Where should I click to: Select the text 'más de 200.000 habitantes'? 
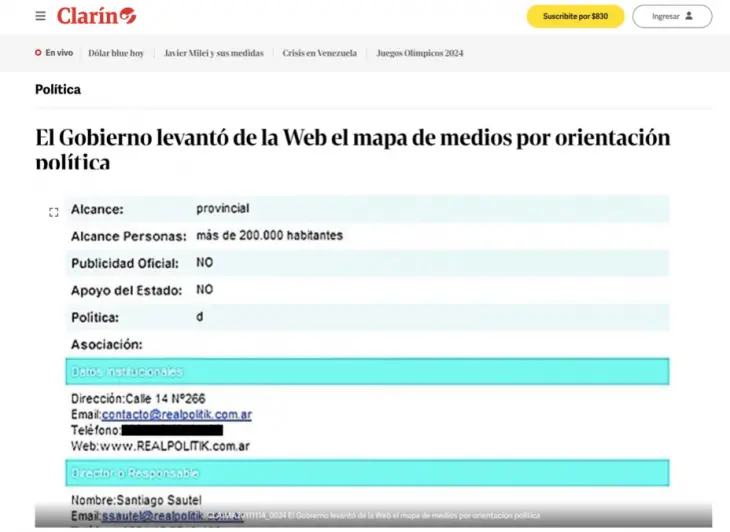tap(270, 236)
